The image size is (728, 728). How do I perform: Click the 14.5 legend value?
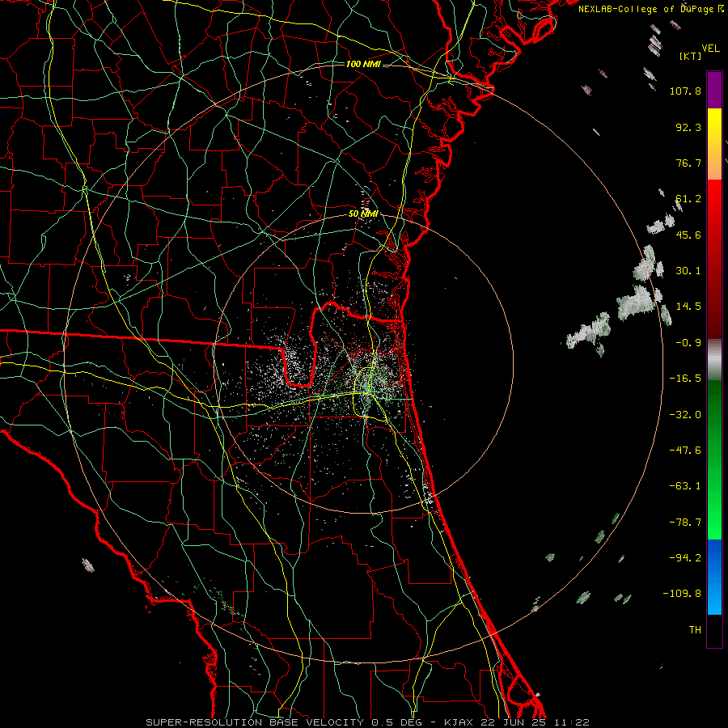click(x=688, y=307)
